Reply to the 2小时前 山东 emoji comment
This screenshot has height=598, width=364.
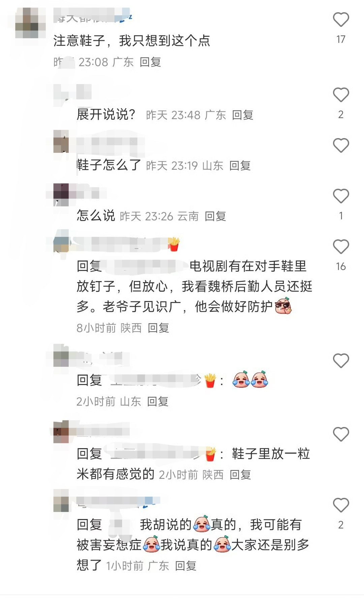coord(158,402)
